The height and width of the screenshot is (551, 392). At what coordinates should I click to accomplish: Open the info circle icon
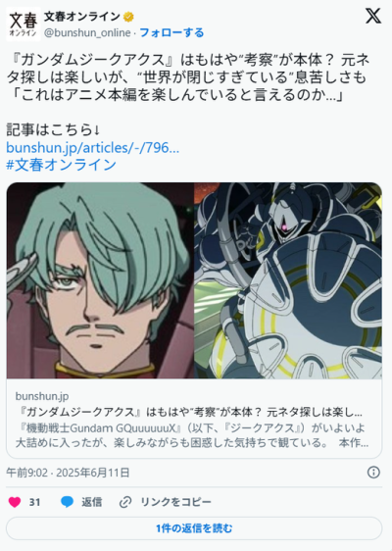[x=373, y=473]
